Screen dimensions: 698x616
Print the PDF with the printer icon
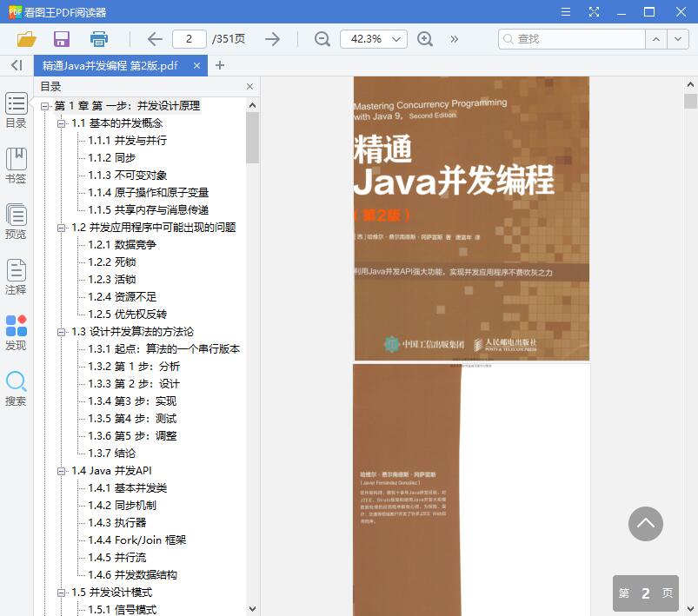(x=99, y=39)
